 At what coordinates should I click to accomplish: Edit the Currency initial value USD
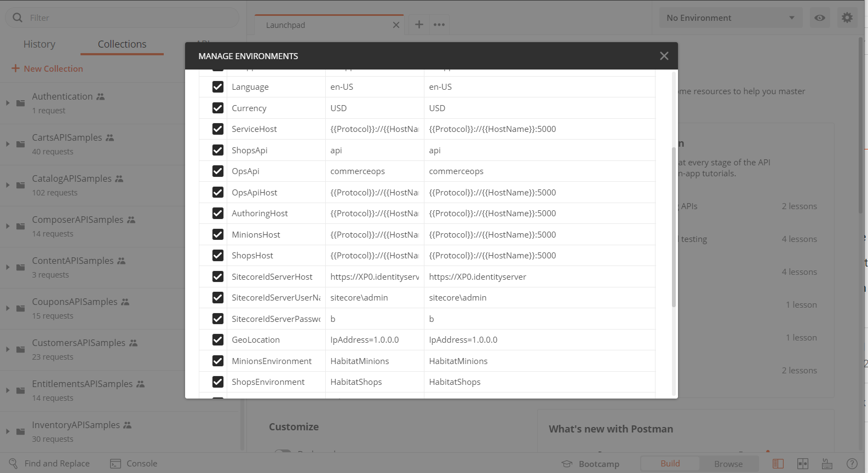click(375, 108)
